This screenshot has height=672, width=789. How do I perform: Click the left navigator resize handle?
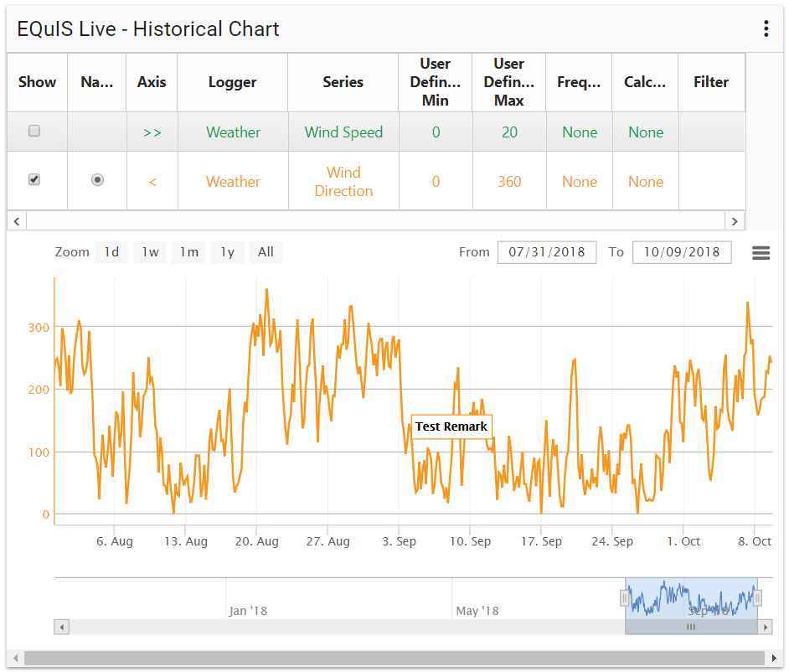click(625, 597)
